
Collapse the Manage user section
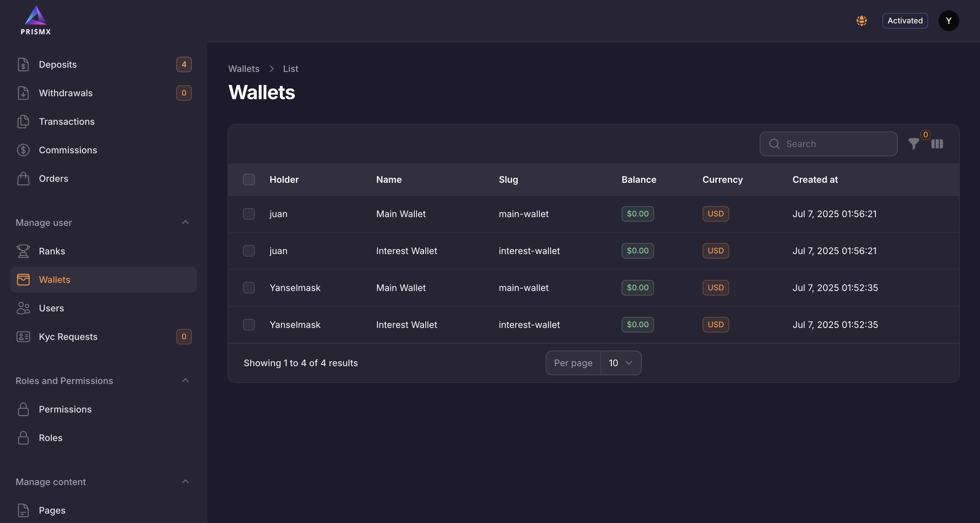tap(185, 223)
